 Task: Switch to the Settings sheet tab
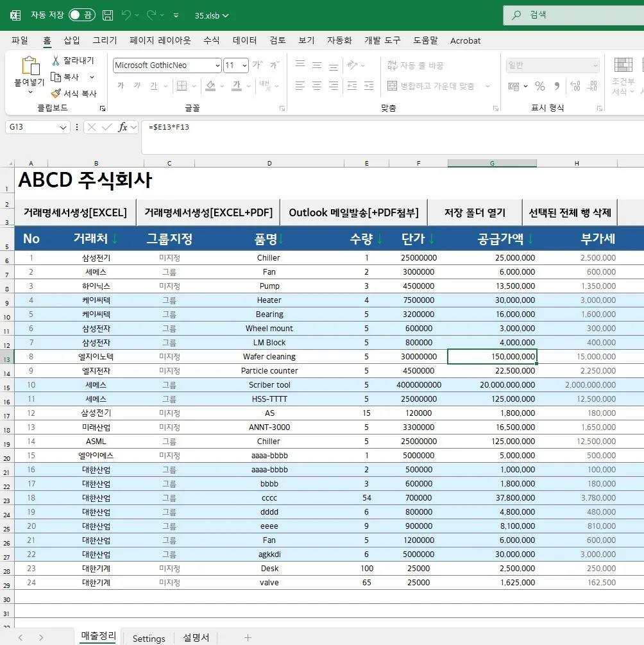click(x=149, y=639)
